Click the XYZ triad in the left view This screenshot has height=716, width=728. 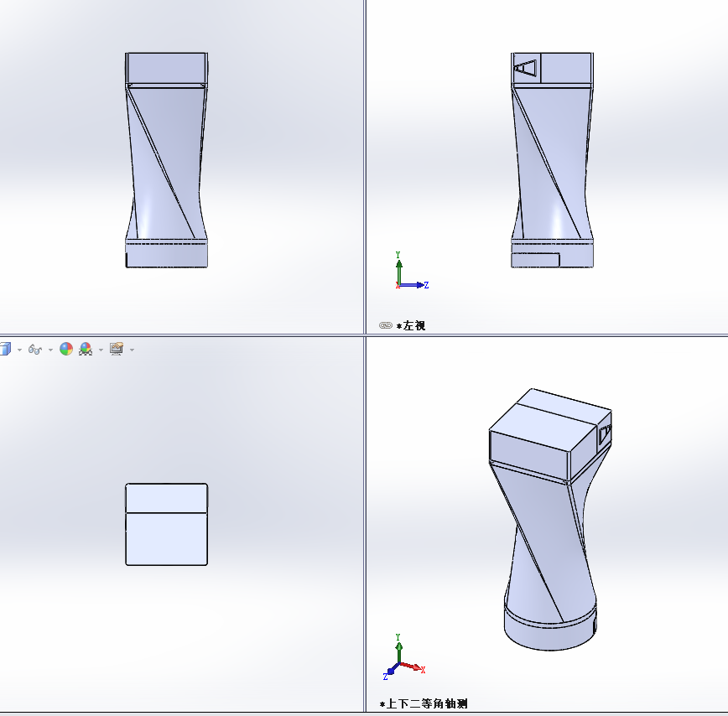pyautogui.click(x=411, y=271)
